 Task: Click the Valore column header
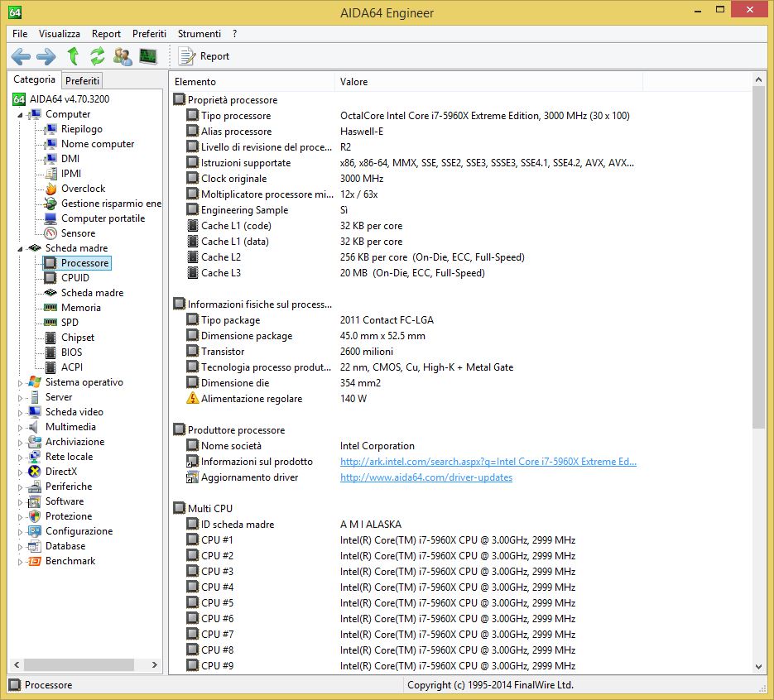coord(353,82)
